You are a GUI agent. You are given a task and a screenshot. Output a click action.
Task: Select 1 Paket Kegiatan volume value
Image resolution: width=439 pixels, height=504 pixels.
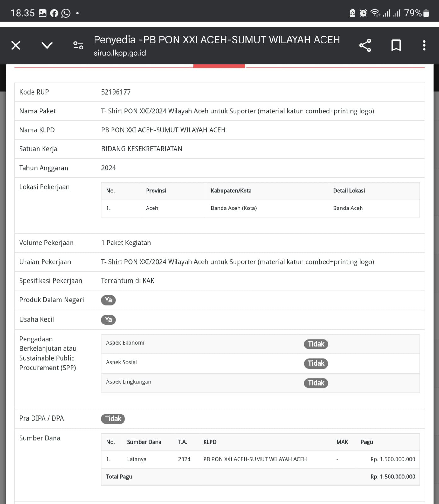click(x=126, y=243)
